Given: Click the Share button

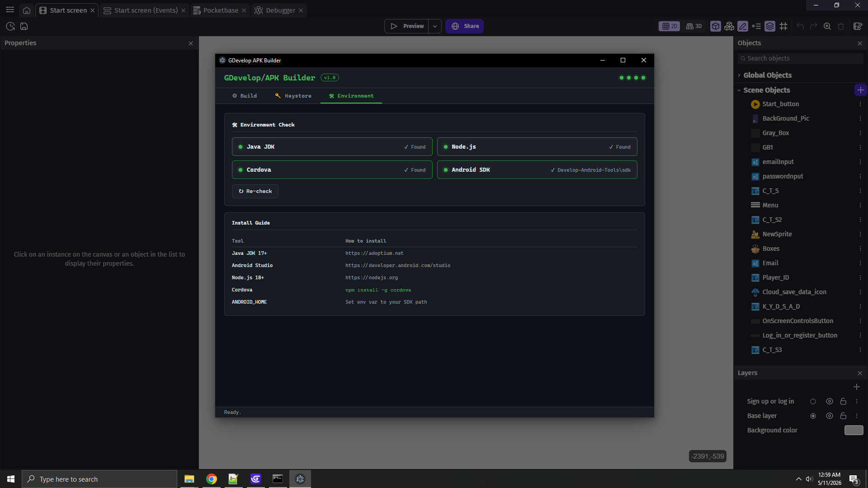Looking at the screenshot, I should pos(465,26).
